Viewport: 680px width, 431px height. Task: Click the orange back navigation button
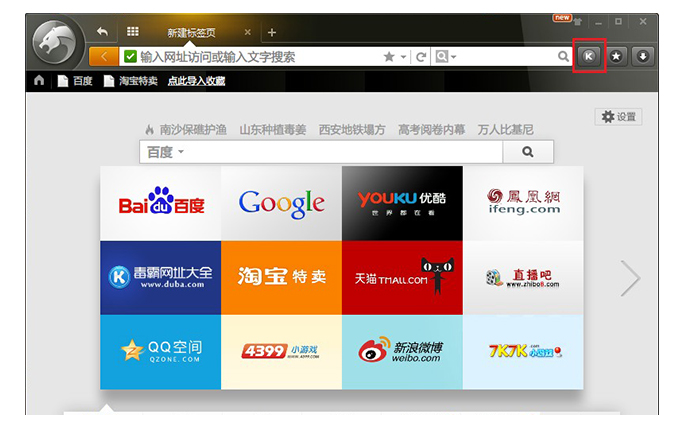tap(104, 56)
